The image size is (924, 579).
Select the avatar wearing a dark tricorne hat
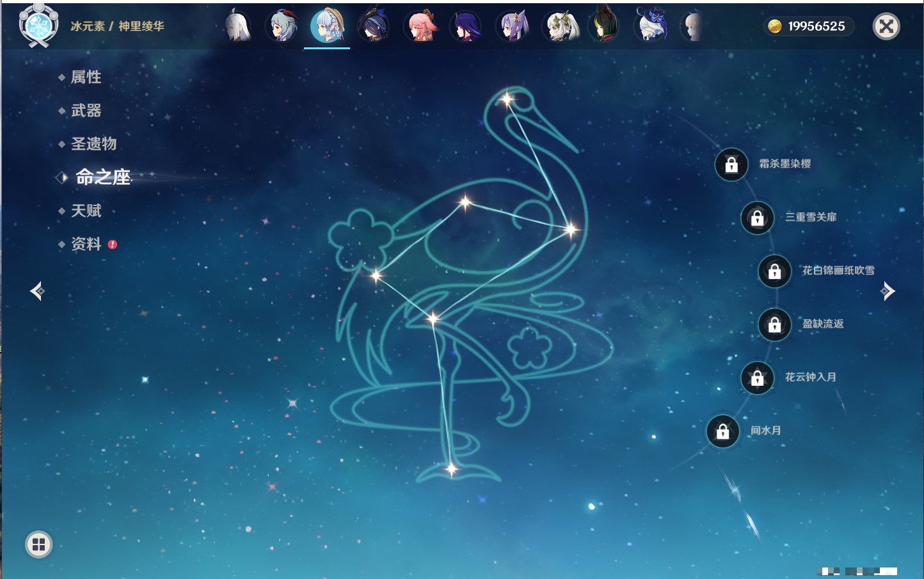[x=374, y=26]
